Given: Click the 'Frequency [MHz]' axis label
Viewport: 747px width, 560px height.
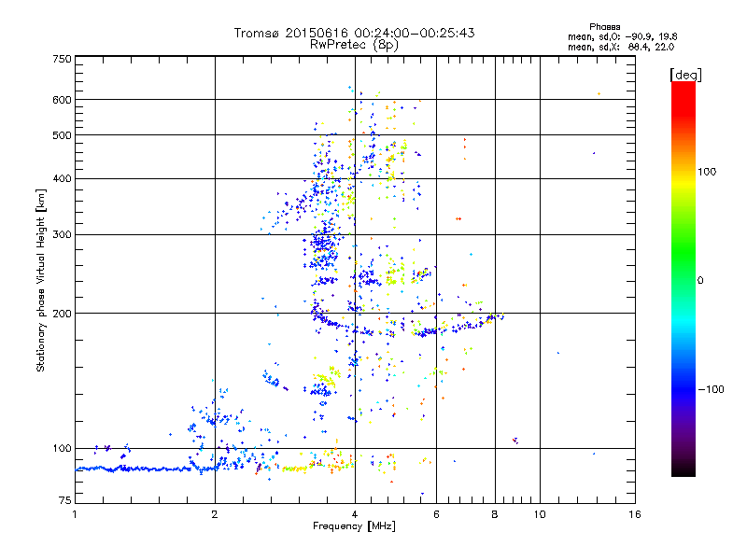Looking at the screenshot, I should (x=354, y=526).
